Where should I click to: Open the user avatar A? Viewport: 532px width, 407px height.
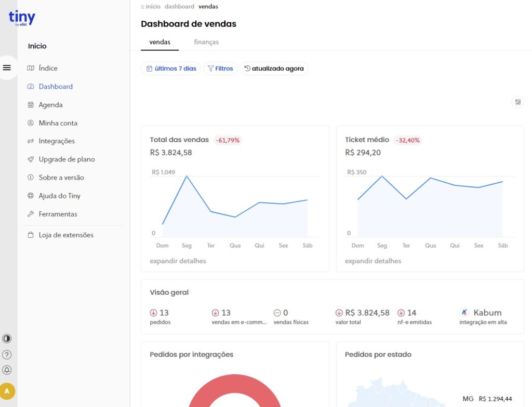coord(7,391)
